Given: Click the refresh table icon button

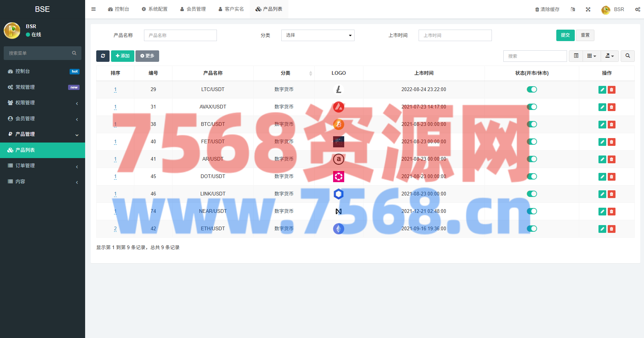Looking at the screenshot, I should [x=103, y=56].
